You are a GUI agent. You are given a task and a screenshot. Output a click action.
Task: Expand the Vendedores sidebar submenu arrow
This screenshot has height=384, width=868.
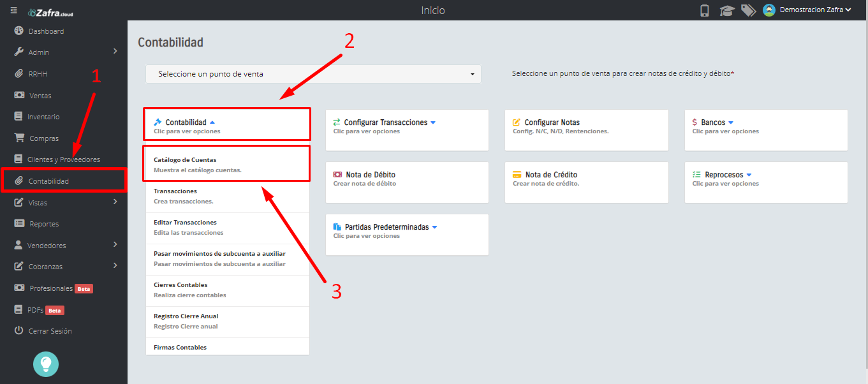pos(115,244)
